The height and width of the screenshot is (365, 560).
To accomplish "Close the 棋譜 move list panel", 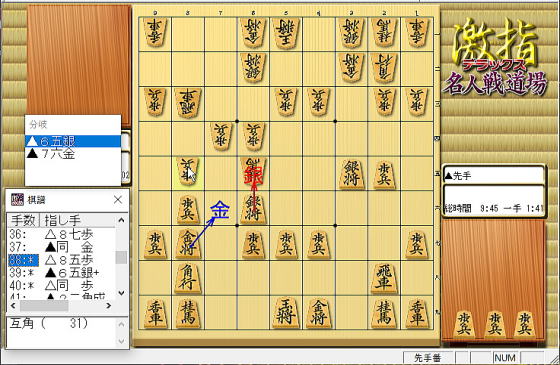I will click(x=118, y=200).
